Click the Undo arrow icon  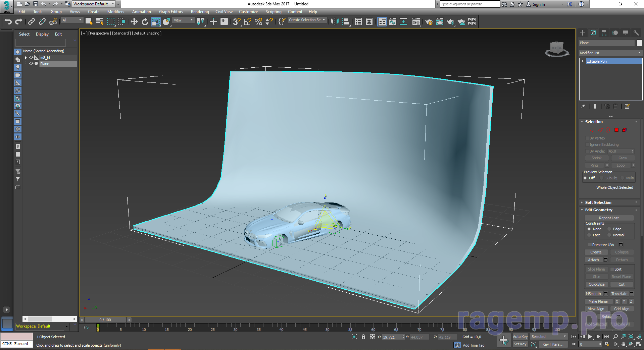[8, 22]
